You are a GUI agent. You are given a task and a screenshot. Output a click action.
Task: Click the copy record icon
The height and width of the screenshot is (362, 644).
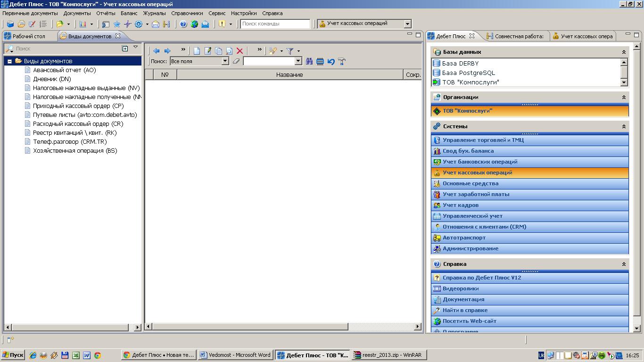pos(218,51)
